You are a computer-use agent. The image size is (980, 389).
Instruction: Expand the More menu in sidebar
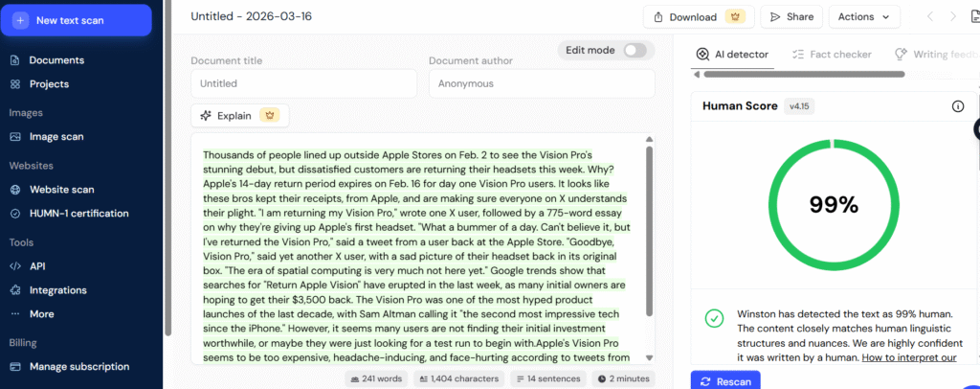click(x=41, y=314)
